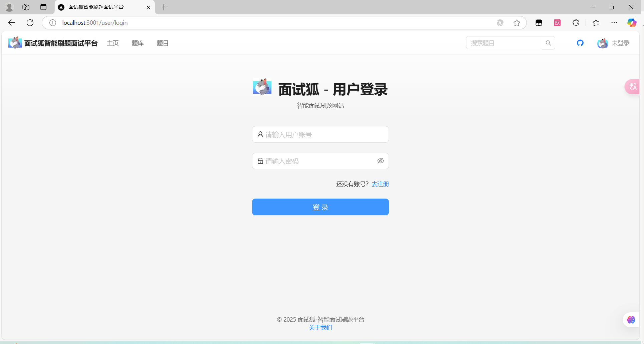The width and height of the screenshot is (644, 344).
Task: Click the GitHub icon in header
Action: pyautogui.click(x=580, y=43)
